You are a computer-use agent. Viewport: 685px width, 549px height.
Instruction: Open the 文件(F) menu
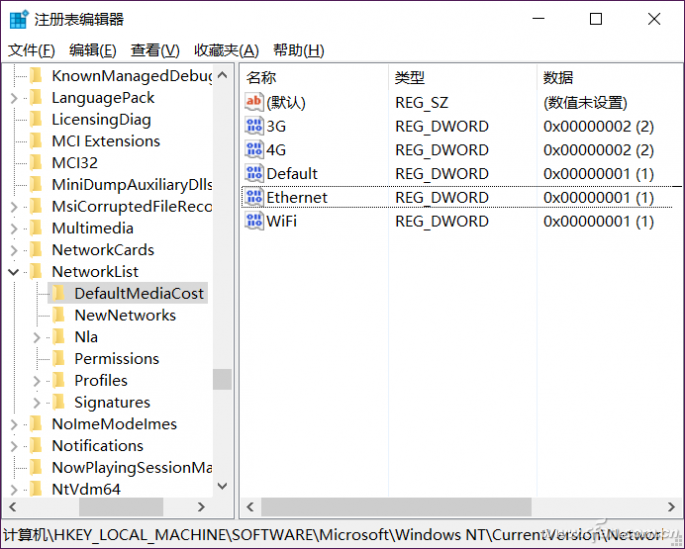click(31, 50)
